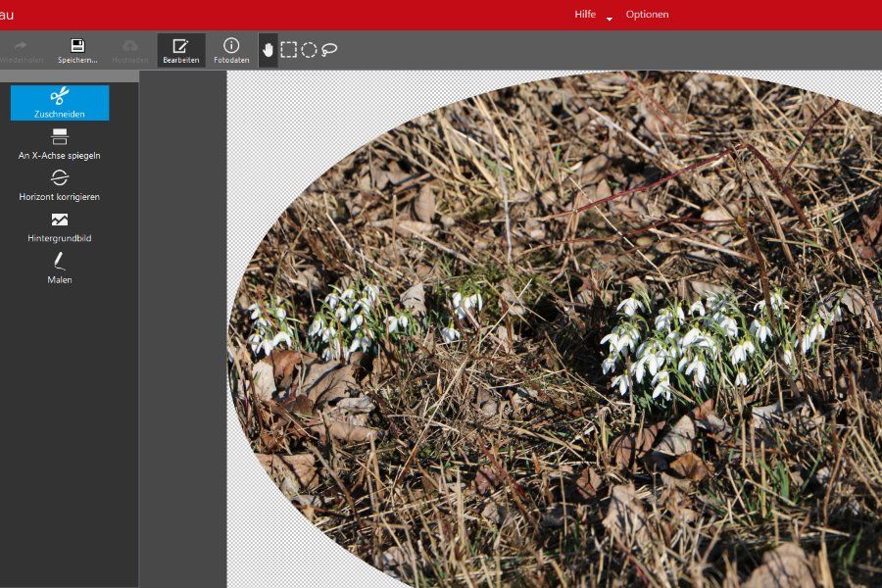
Task: Select the hand pan tool
Action: point(268,50)
